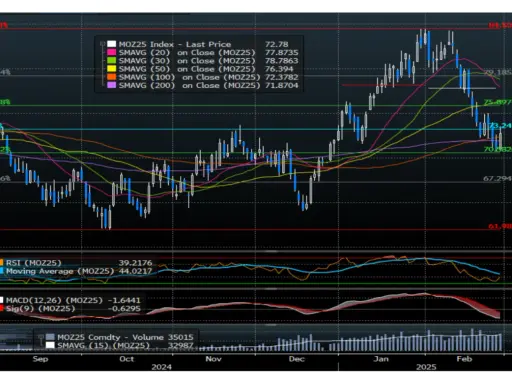The image size is (512, 384).
Task: Click the blue RSI Moving Average swatch
Action: [x=2, y=271]
